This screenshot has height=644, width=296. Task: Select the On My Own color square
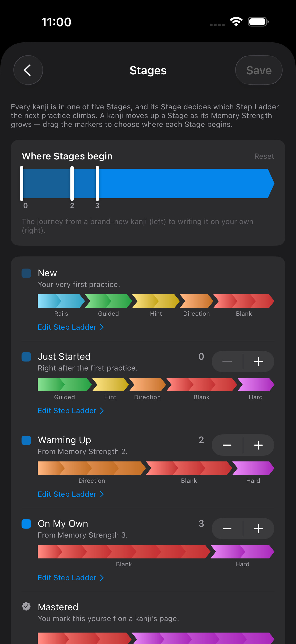click(x=26, y=524)
